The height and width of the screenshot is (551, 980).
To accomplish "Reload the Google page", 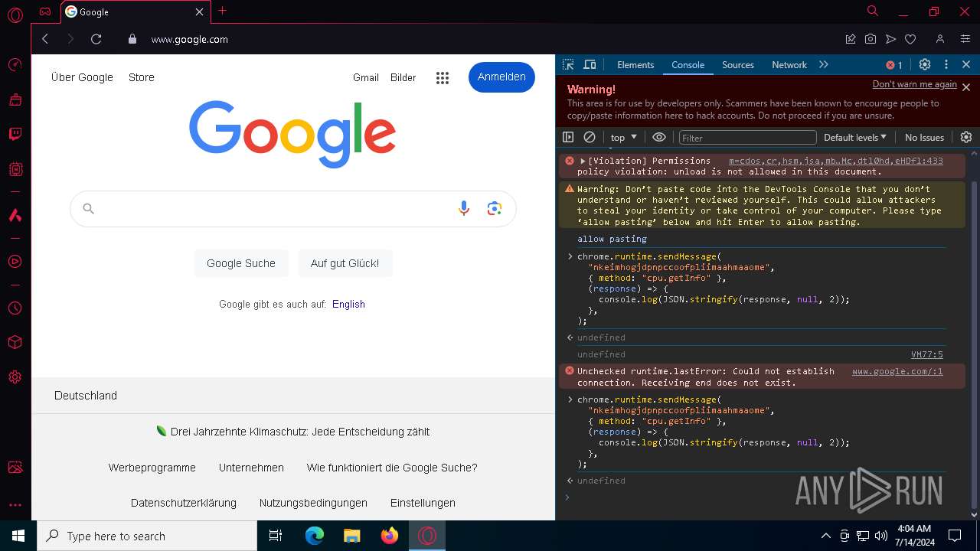I will pos(96,39).
